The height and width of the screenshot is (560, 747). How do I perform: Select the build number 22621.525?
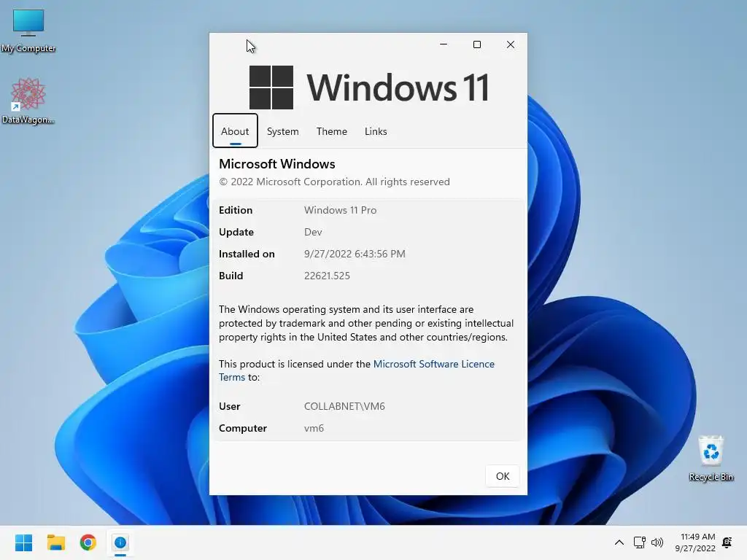[327, 276]
